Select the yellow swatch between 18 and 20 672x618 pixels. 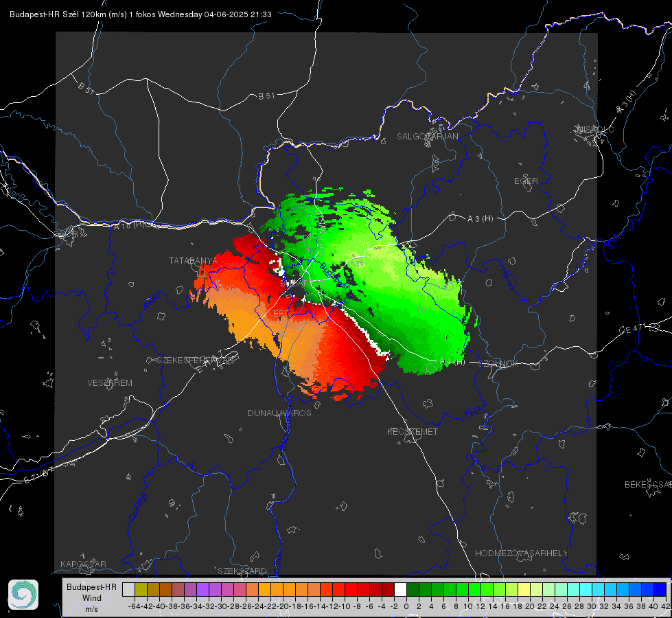[524, 589]
